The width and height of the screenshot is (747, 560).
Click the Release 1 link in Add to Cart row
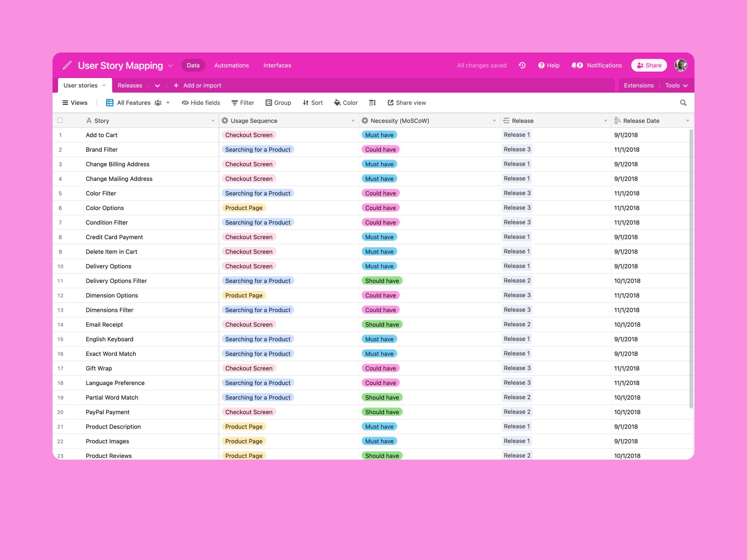pos(517,135)
